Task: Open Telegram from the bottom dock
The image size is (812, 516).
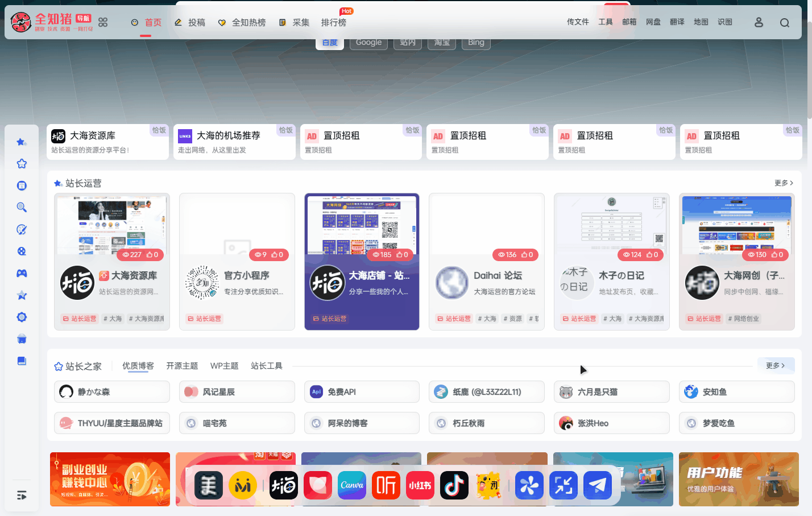Action: [x=597, y=486]
